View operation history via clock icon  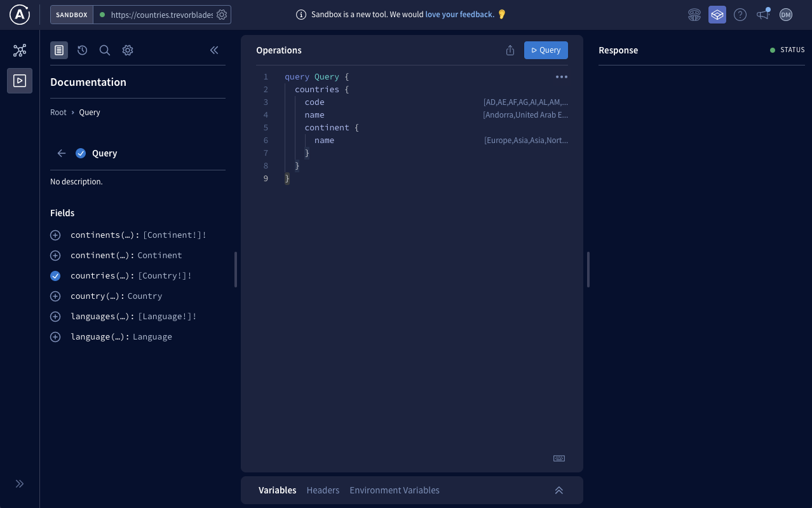[x=82, y=50]
